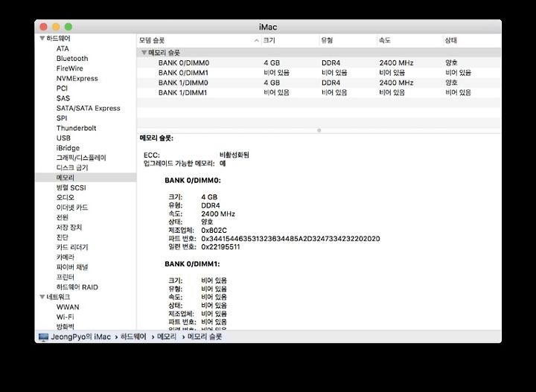The height and width of the screenshot is (392, 536).
Task: Click the part number value 0x3441544635...
Action: pyautogui.click(x=290, y=239)
